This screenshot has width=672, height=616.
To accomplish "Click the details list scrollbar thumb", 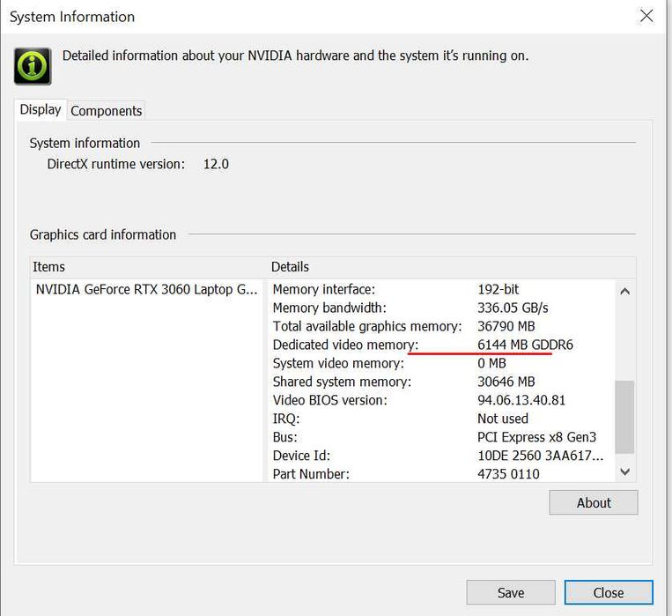I will click(x=624, y=417).
